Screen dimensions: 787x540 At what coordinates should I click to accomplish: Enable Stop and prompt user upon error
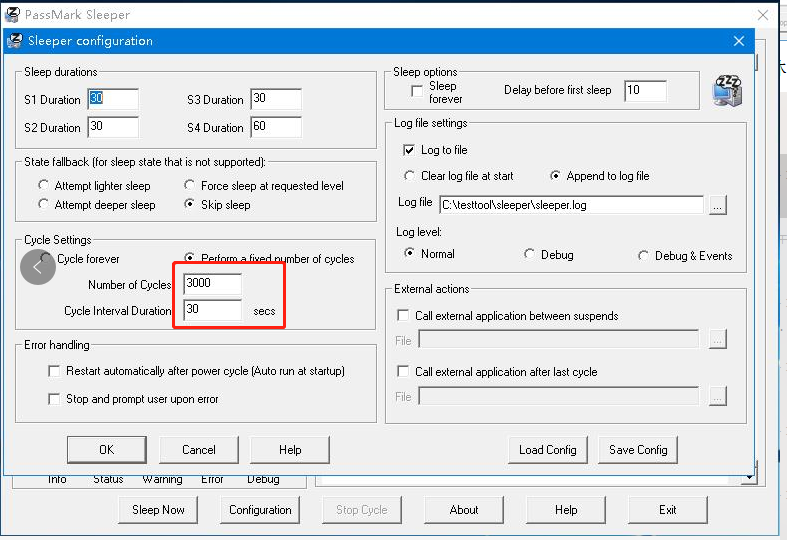click(x=55, y=399)
